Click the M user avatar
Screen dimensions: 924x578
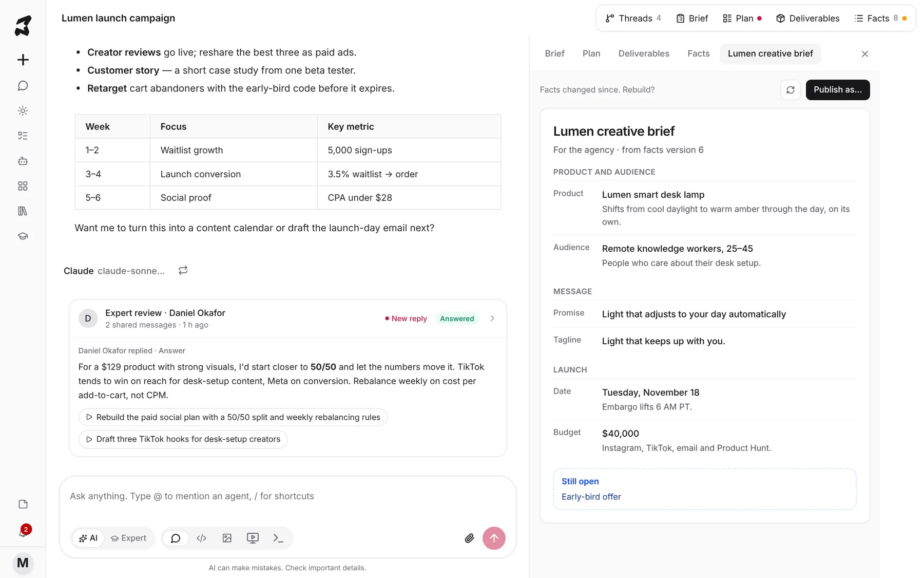(23, 563)
